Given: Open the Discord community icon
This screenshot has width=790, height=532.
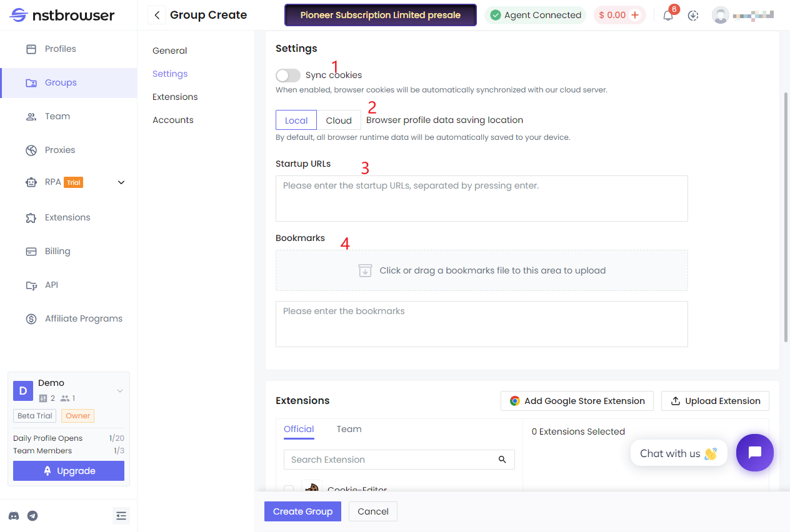Looking at the screenshot, I should [x=14, y=516].
